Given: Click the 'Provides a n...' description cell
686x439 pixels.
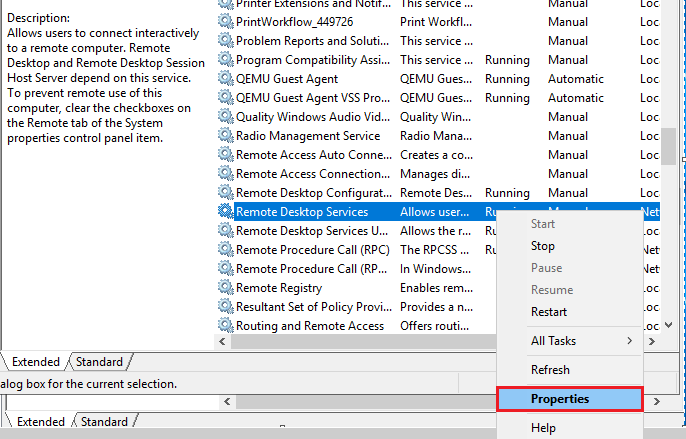Looking at the screenshot, I should coord(436,307).
